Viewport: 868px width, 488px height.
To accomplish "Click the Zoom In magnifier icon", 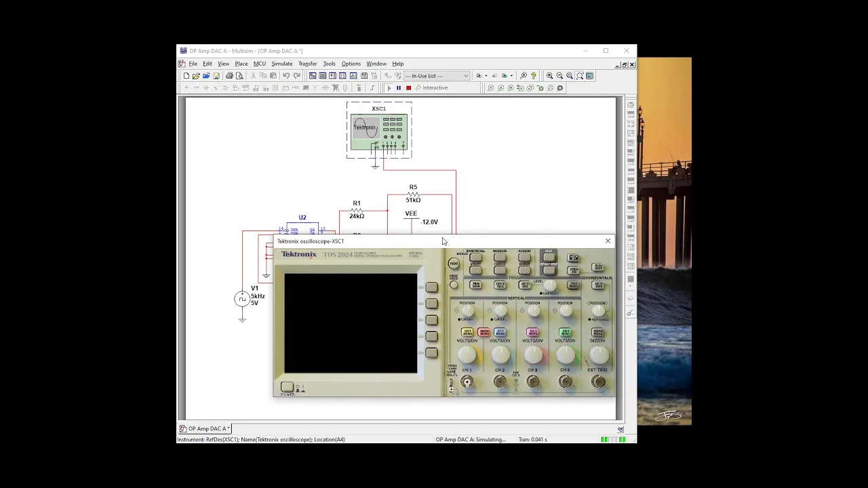I will point(549,76).
